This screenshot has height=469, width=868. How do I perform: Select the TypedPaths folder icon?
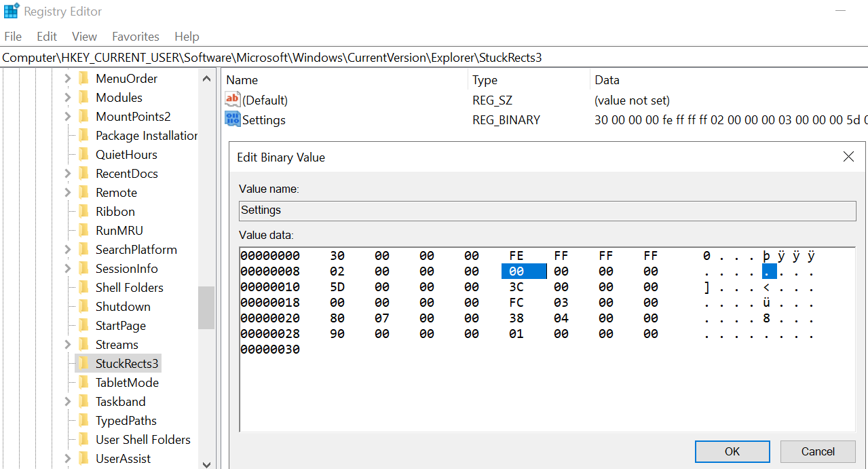(x=84, y=421)
